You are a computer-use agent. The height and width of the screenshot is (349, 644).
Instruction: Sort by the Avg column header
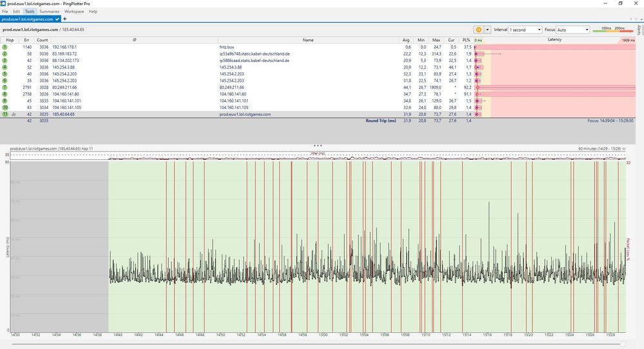click(405, 40)
